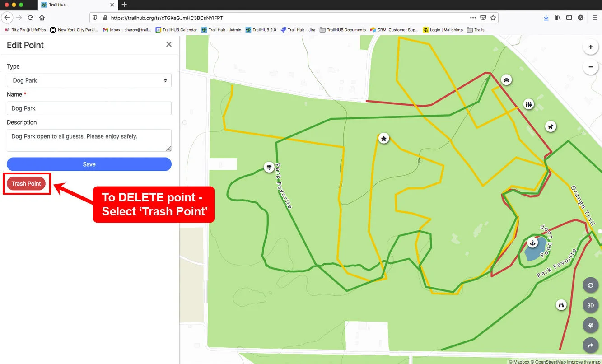The image size is (602, 364).
Task: Zoom in with the map plus button
Action: [590, 47]
